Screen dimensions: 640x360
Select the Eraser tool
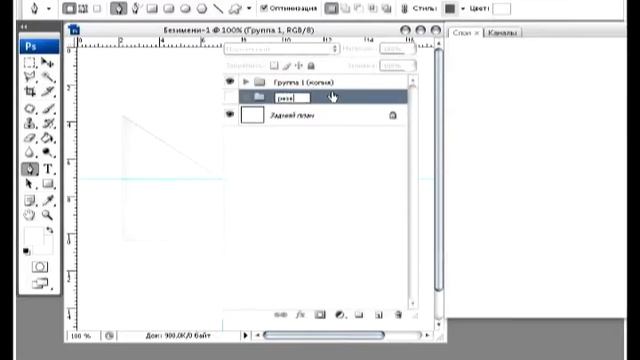pyautogui.click(x=29, y=138)
